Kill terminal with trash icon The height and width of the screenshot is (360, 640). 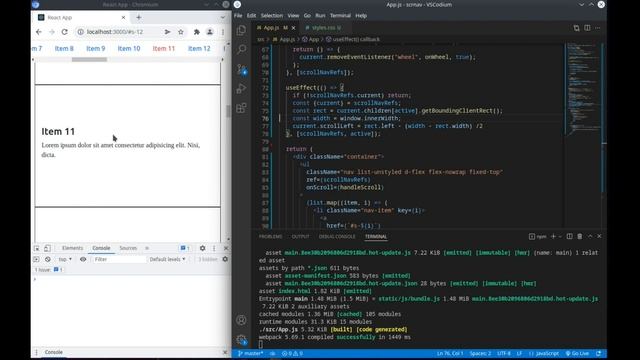pyautogui.click(x=580, y=236)
